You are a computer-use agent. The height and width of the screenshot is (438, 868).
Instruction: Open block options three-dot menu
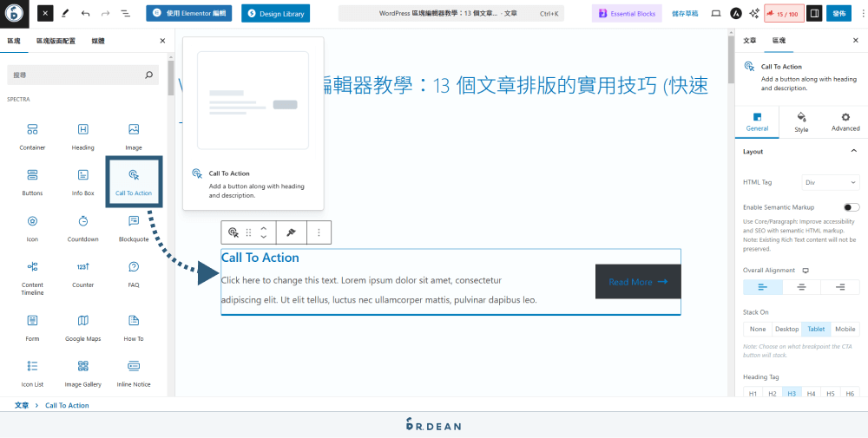(319, 232)
